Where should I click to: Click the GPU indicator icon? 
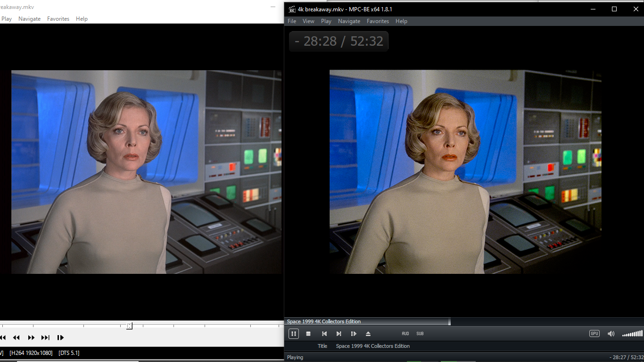(594, 334)
